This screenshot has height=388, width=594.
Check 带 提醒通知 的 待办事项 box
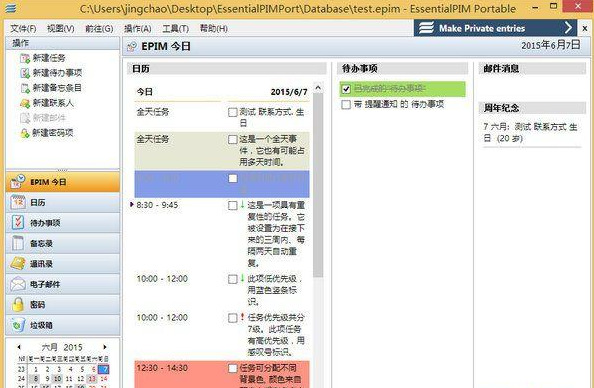(346, 105)
